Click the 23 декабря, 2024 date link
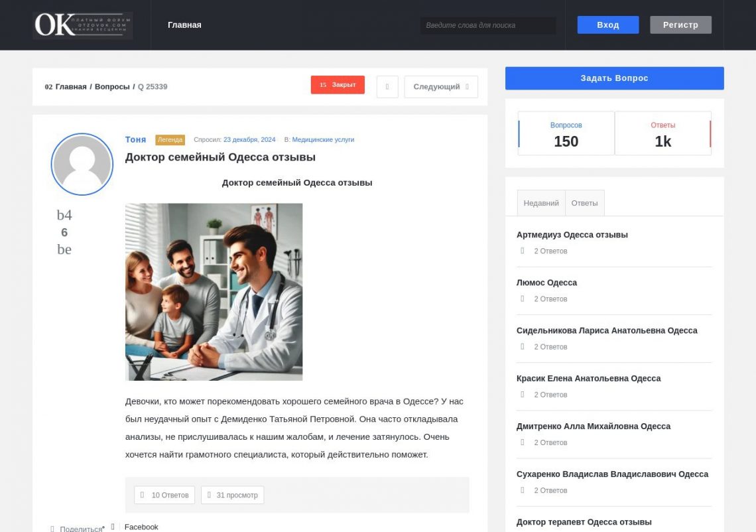This screenshot has height=532, width=756. 249,140
